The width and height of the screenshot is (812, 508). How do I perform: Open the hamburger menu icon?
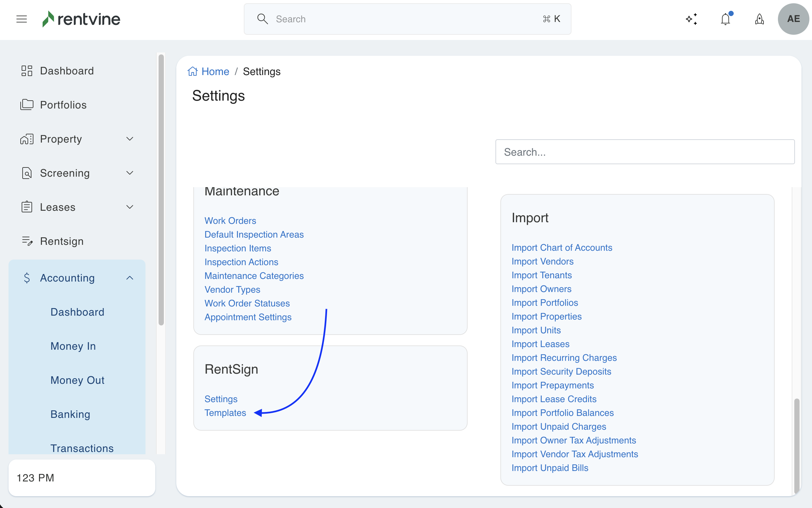(x=22, y=19)
